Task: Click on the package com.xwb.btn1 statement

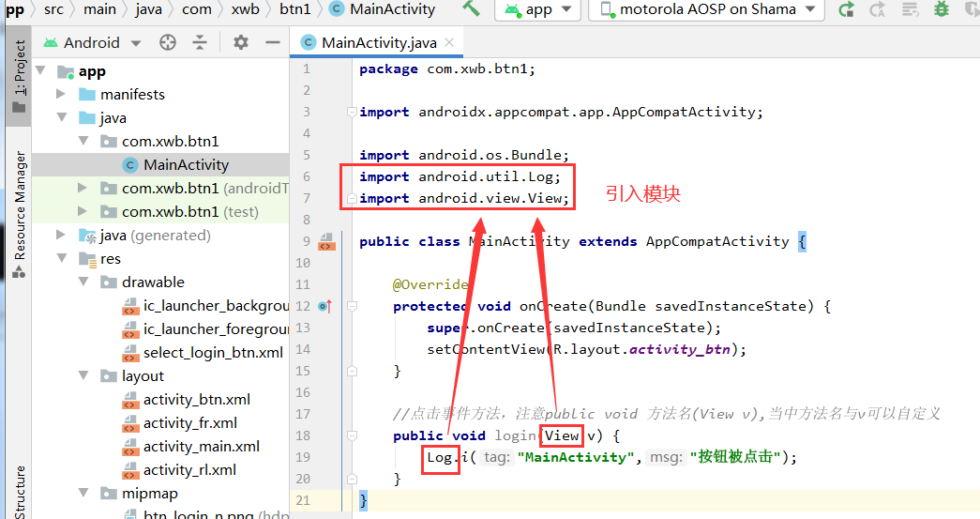Action: tap(447, 69)
